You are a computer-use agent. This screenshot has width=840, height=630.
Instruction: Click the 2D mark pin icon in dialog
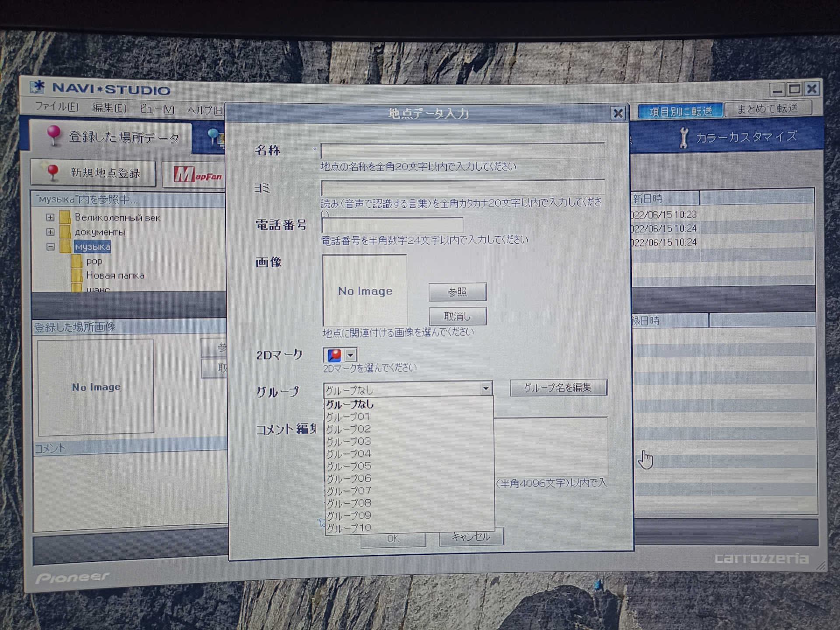click(x=334, y=355)
